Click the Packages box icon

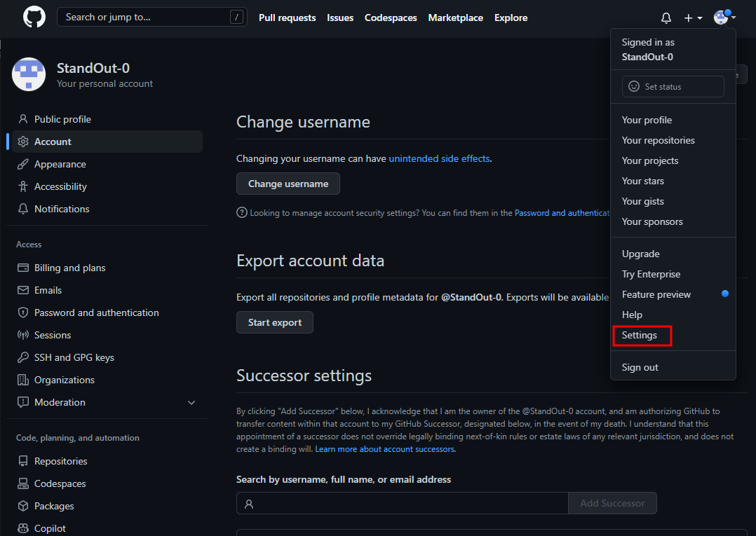pos(22,506)
